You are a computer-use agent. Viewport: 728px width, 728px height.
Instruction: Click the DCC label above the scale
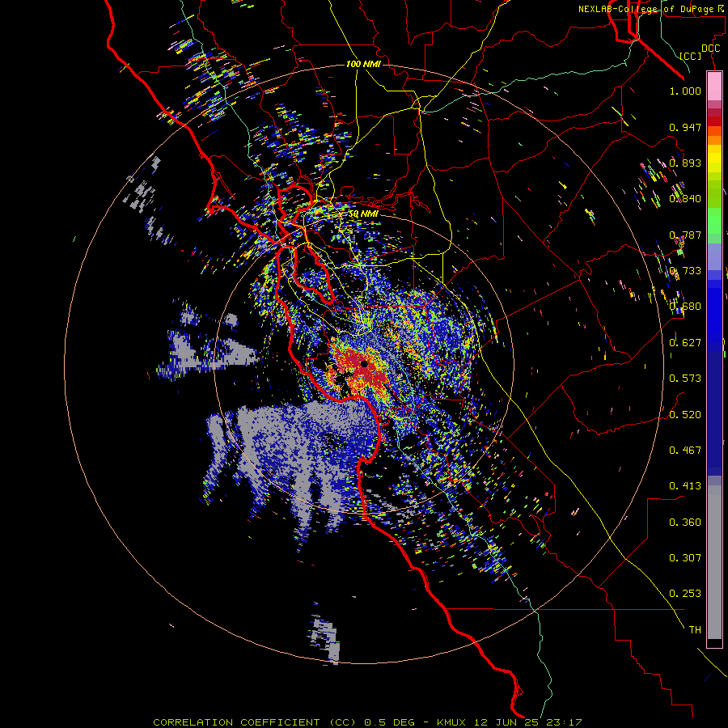click(710, 49)
